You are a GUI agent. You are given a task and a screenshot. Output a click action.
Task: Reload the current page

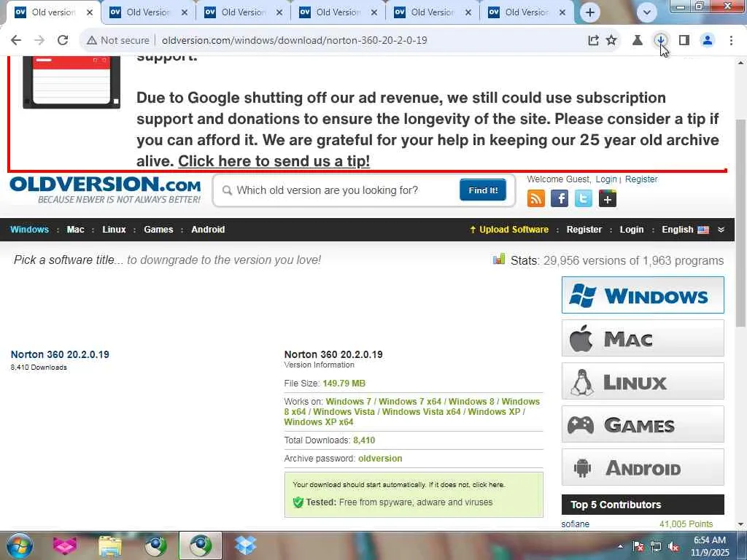pyautogui.click(x=63, y=41)
